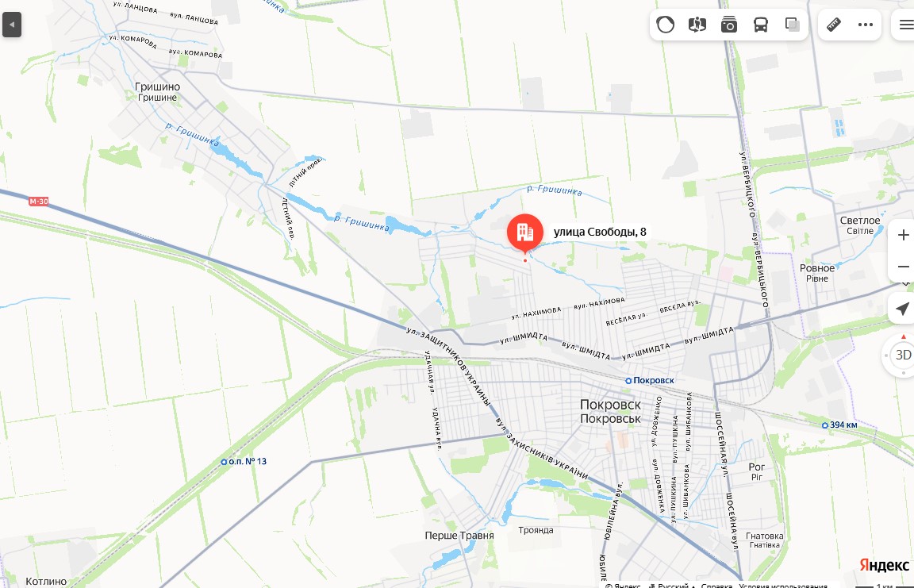914x588 pixels.
Task: Zoom in with the plus button
Action: point(903,235)
